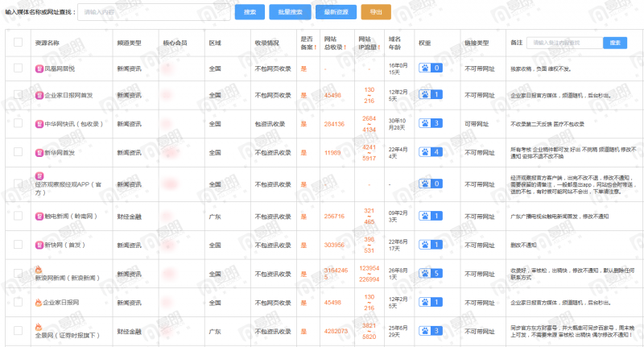The width and height of the screenshot is (644, 347).
Task: Focus the media name or URL search field
Action: coord(154,12)
